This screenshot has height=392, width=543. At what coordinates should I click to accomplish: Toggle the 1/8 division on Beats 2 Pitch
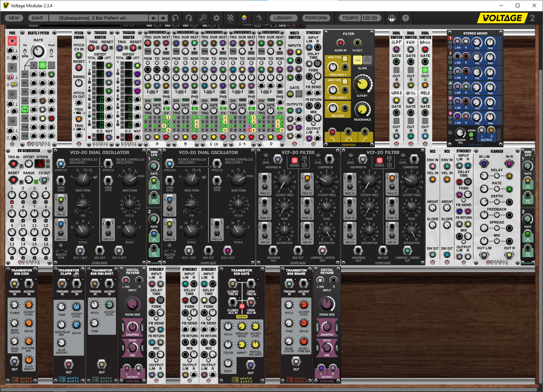(x=25, y=118)
